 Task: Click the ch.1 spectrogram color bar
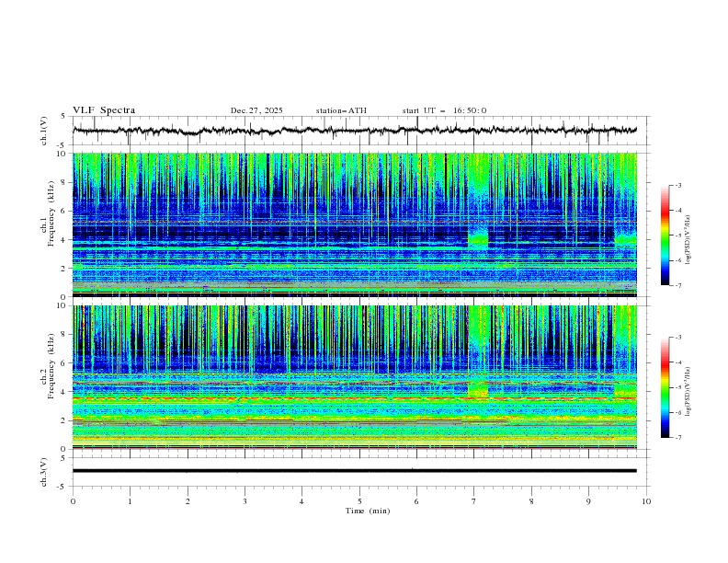(665, 236)
